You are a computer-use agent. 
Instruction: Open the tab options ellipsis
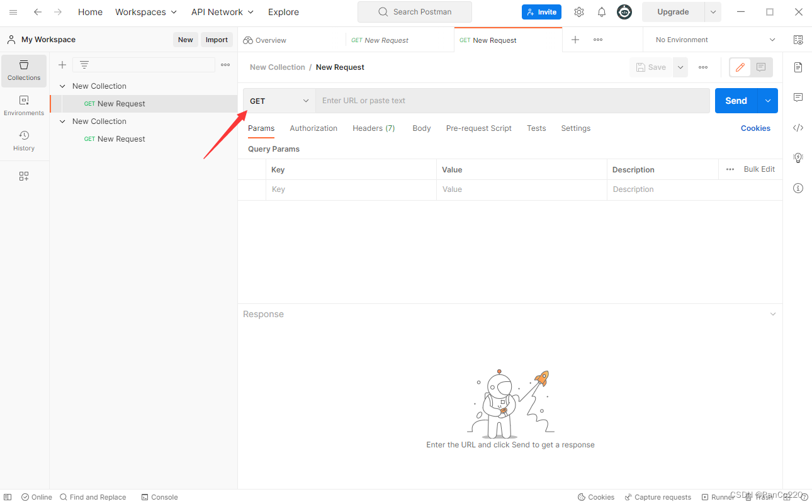[x=598, y=40]
